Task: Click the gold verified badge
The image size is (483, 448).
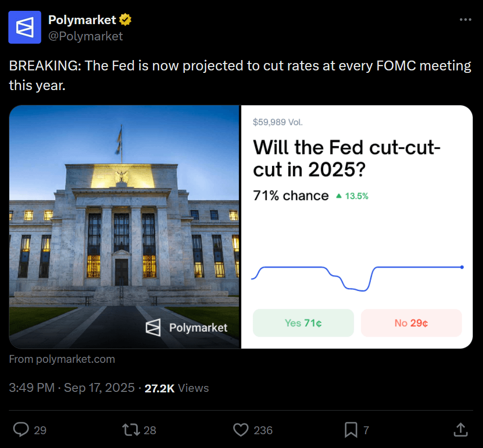Action: 125,20
